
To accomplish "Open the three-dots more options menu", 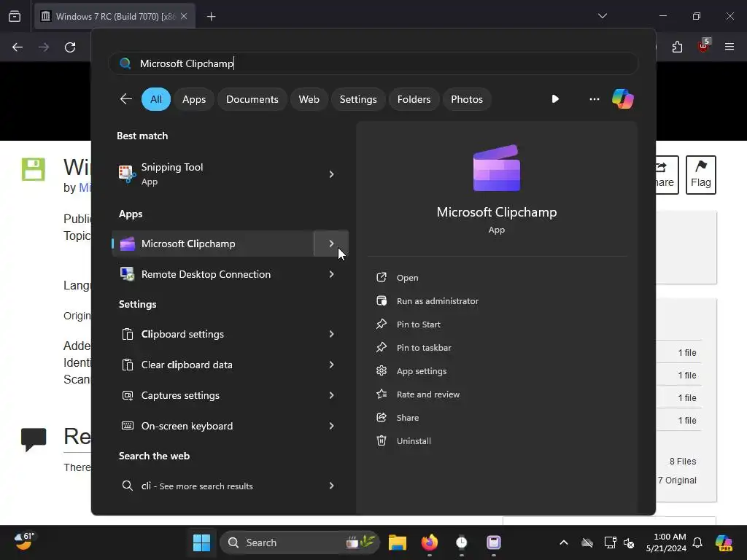I will coord(594,99).
